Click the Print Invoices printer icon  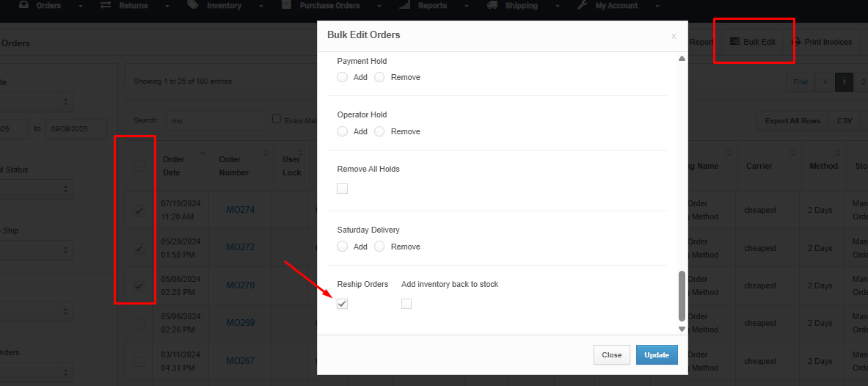tap(797, 42)
